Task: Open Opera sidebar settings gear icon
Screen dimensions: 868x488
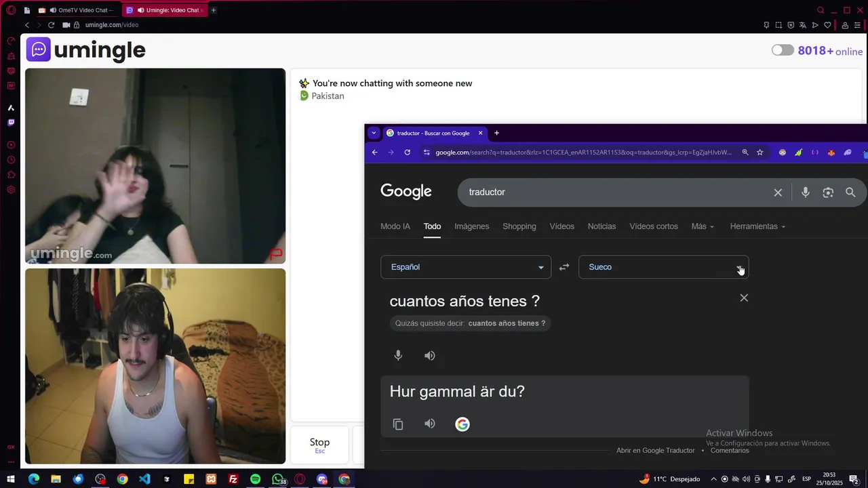Action: point(11,190)
